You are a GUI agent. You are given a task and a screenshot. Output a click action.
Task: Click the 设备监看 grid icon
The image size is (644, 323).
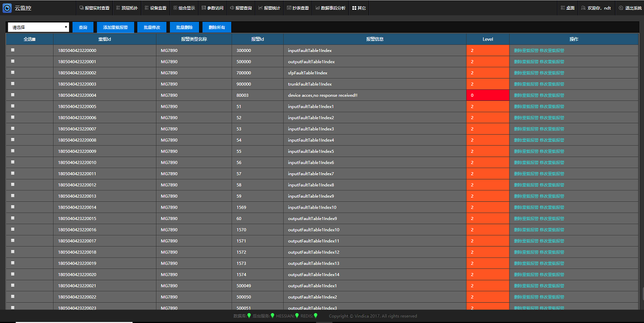[147, 8]
